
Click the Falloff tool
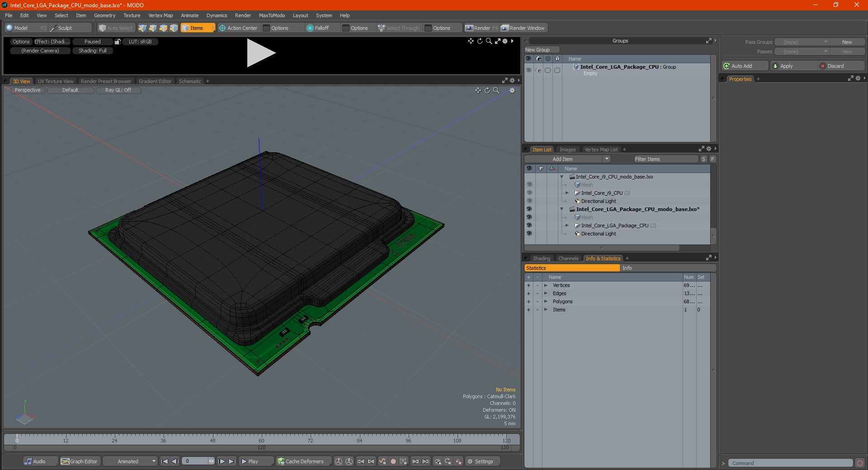pos(318,28)
